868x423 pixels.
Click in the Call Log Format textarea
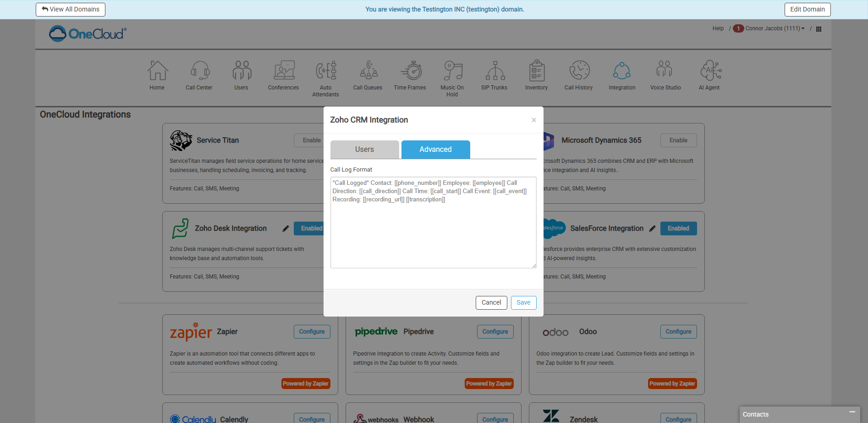433,229
